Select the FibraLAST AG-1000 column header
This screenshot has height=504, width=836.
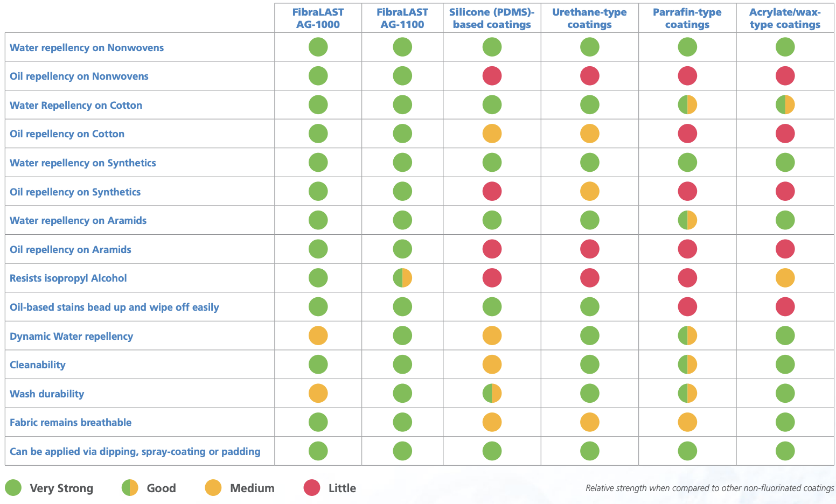point(318,18)
